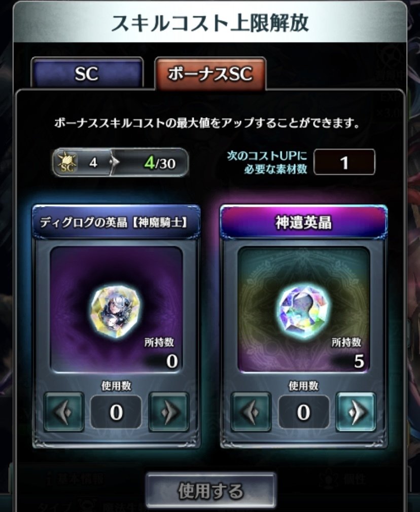Click the 神遺英晶 owned count of 5
Viewport: 420px width, 512px height.
359,361
